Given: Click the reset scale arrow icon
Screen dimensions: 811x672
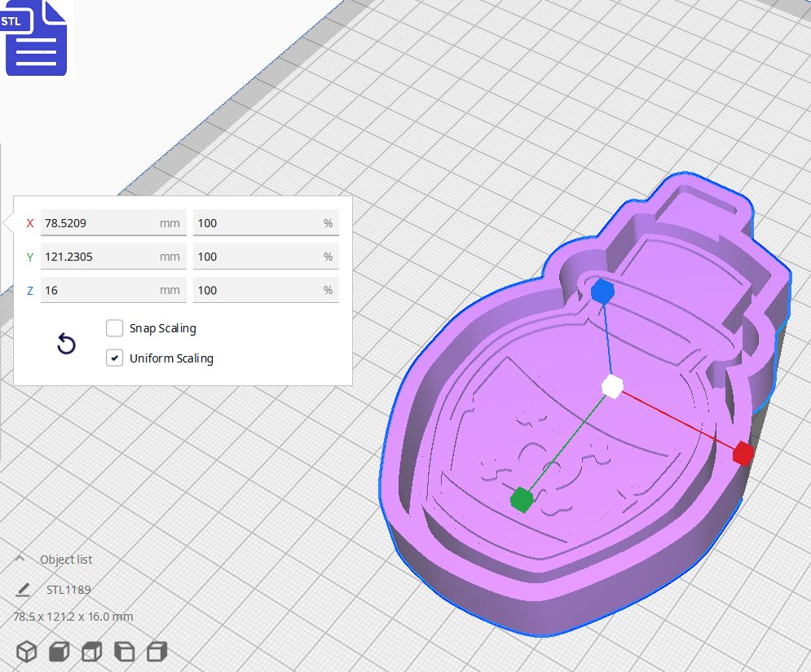Looking at the screenshot, I should click(x=65, y=344).
